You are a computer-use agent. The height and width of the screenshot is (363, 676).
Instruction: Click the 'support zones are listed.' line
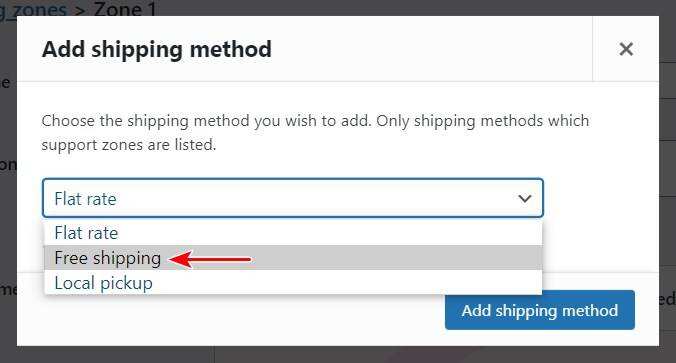(x=129, y=145)
